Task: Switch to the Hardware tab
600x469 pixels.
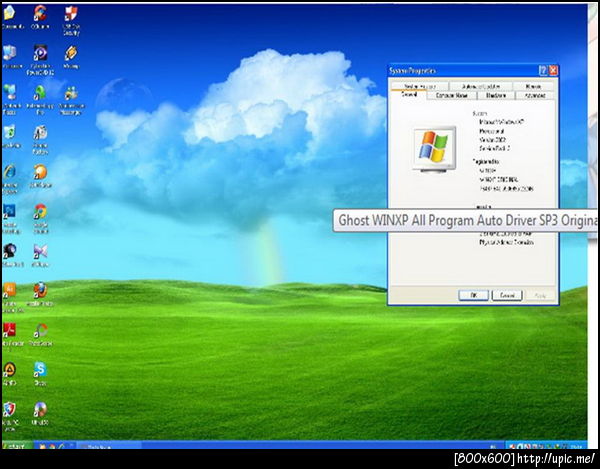Action: tap(496, 95)
